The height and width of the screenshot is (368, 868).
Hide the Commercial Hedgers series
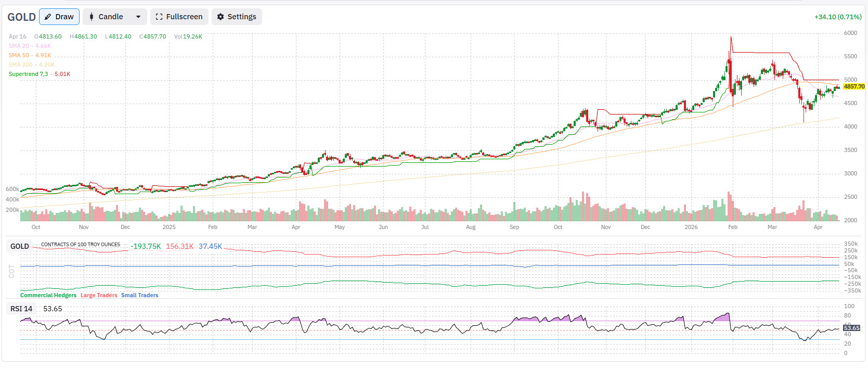(48, 295)
